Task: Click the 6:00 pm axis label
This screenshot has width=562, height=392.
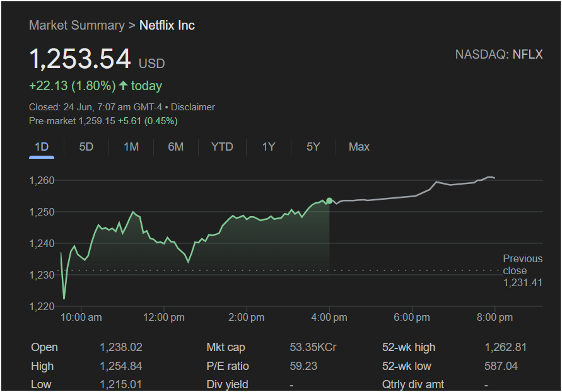Action: [412, 318]
